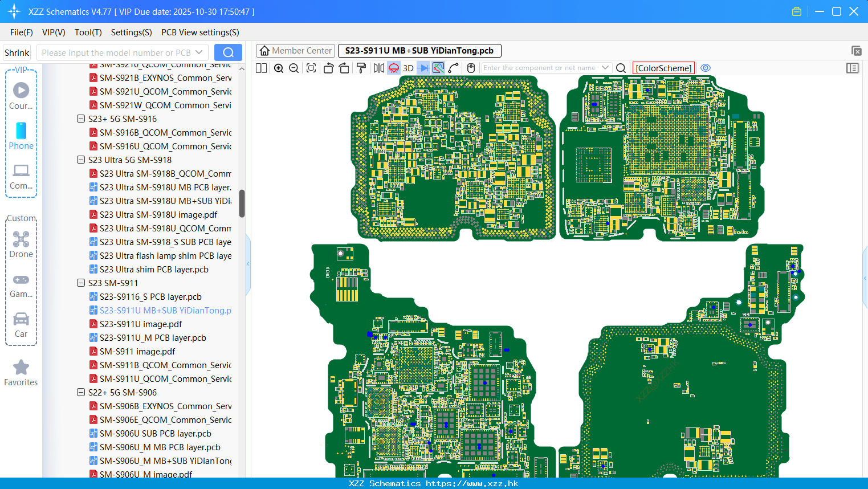The image size is (868, 489).
Task: Toggle the diode mode icon
Action: 423,68
